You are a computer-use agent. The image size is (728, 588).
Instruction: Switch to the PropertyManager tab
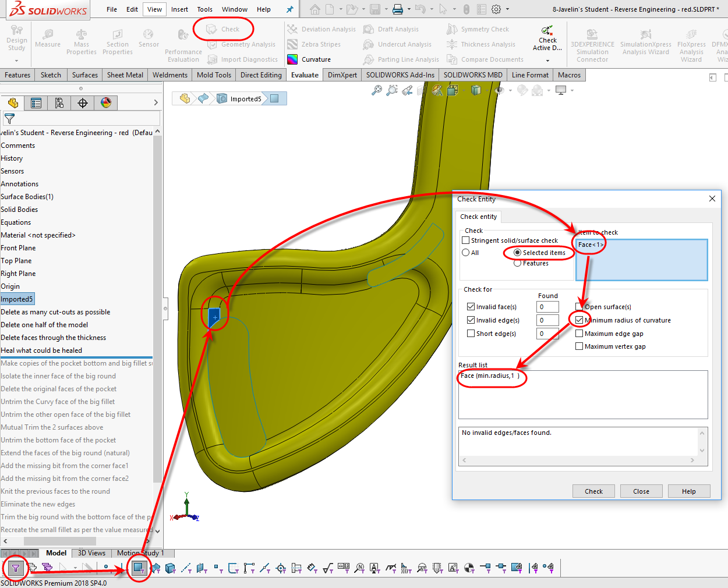coord(36,103)
